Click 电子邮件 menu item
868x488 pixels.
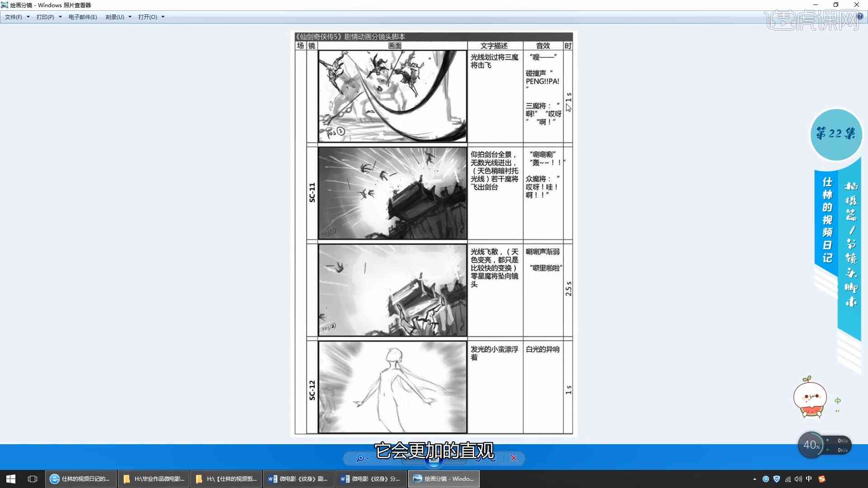[x=83, y=17]
